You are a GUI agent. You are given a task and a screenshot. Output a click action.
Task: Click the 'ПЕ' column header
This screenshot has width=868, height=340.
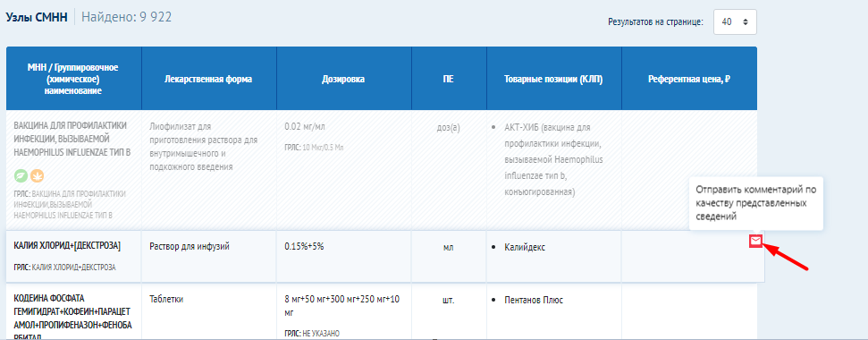click(x=449, y=80)
